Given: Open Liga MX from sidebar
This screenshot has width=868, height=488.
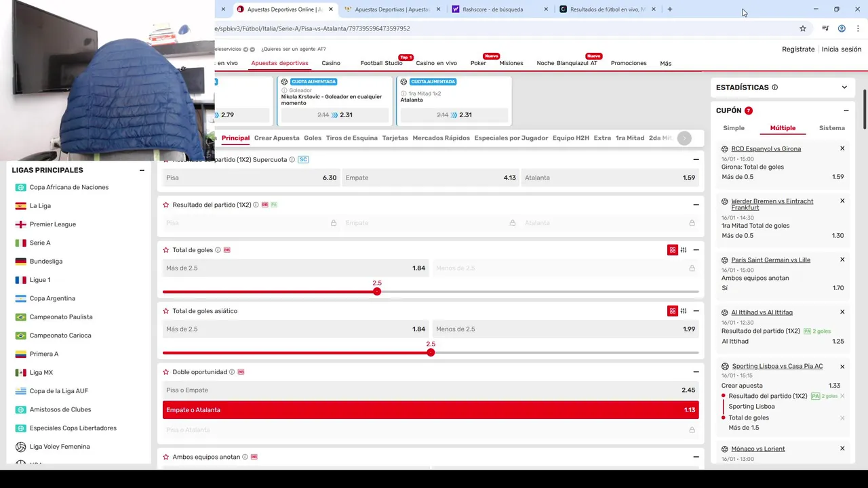Looking at the screenshot, I should pyautogui.click(x=41, y=373).
